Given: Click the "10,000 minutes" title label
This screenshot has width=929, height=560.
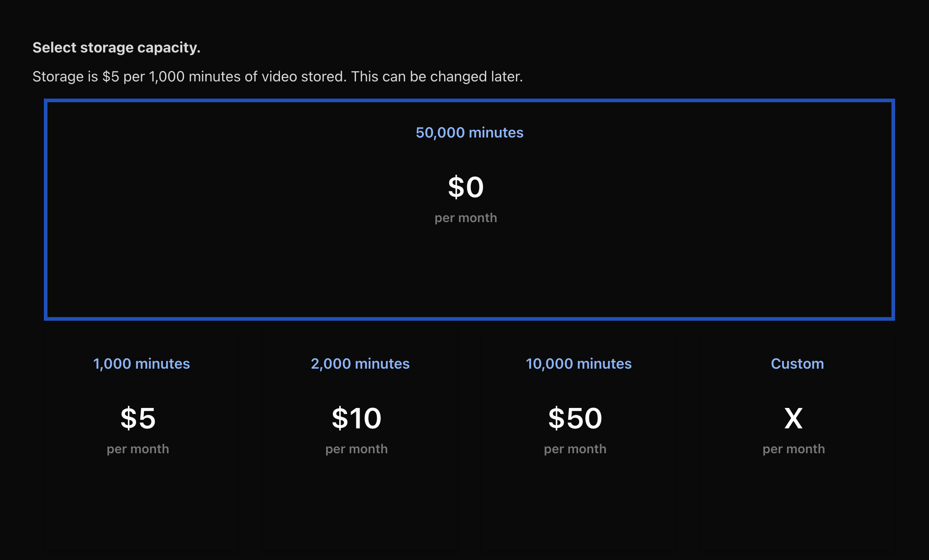Looking at the screenshot, I should [578, 364].
